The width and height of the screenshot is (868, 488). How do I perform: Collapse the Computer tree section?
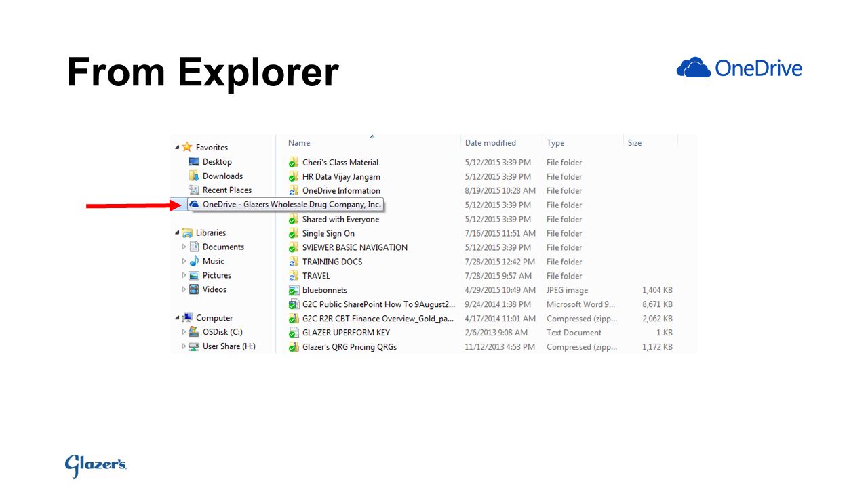tap(178, 319)
